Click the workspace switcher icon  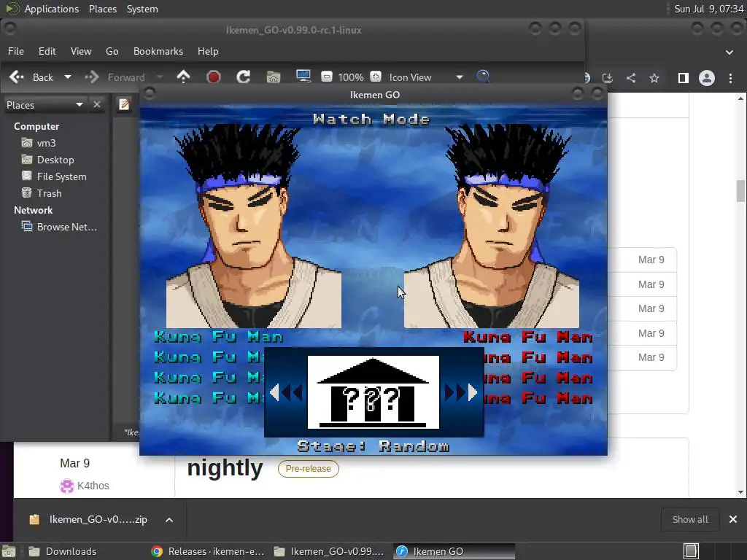coord(692,551)
